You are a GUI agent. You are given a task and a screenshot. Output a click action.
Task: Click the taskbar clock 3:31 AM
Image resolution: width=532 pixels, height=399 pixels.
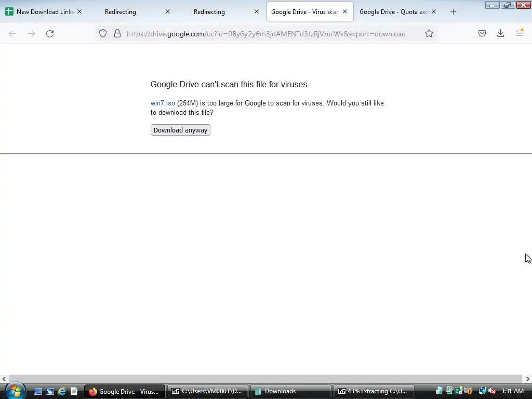click(512, 391)
